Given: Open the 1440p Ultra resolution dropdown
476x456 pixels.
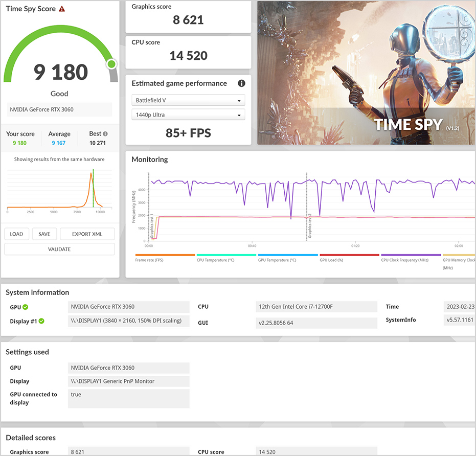Looking at the screenshot, I should [188, 115].
